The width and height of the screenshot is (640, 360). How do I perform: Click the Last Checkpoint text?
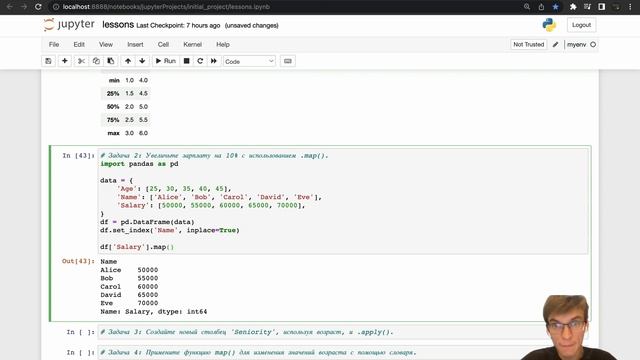point(178,25)
